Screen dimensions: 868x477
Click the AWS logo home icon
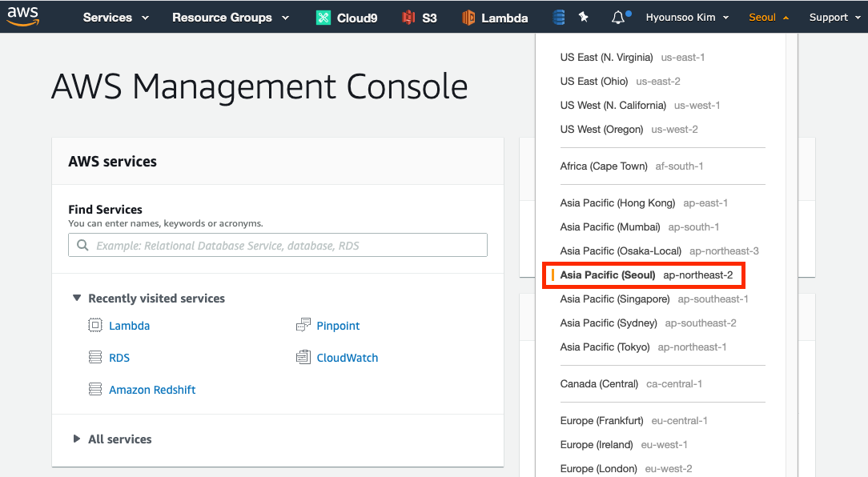tap(22, 16)
